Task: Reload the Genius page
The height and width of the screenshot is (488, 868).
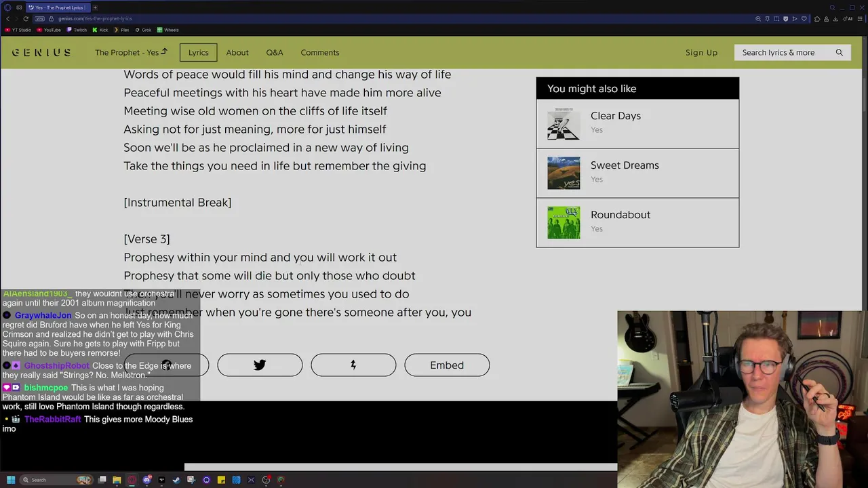Action: click(x=26, y=19)
